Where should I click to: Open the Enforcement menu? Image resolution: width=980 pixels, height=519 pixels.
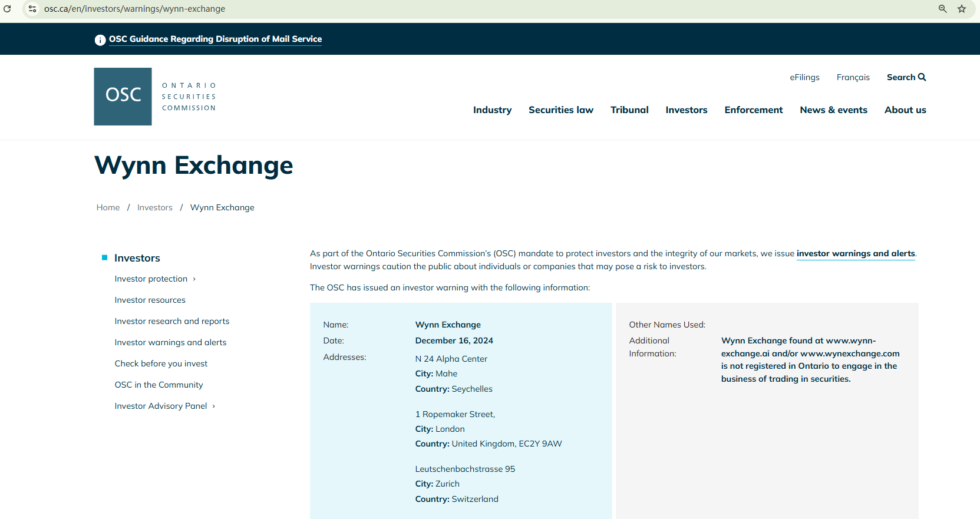[x=754, y=110]
